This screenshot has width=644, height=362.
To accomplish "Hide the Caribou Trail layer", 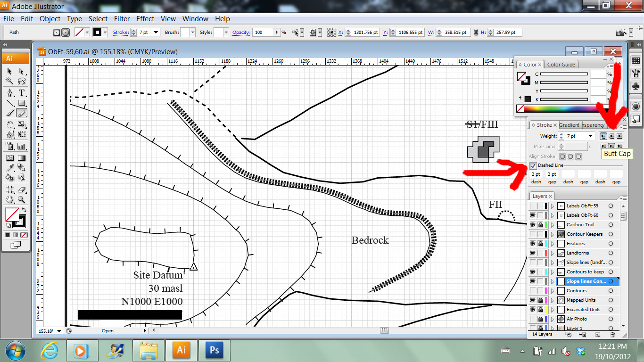I will [x=532, y=225].
